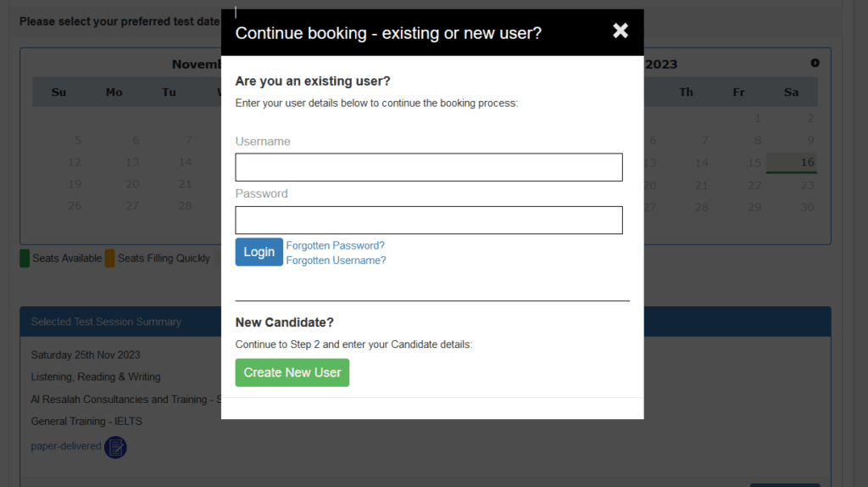Pick November 12 in the calendar

tap(75, 162)
